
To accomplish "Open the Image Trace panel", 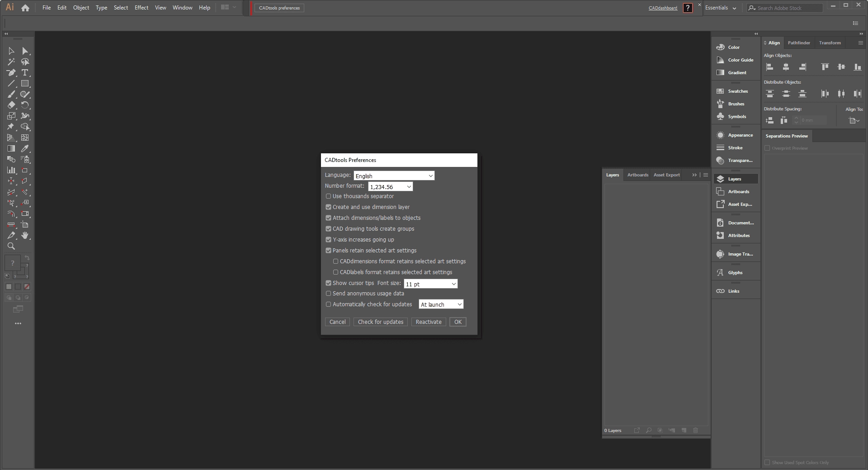I will coord(736,254).
